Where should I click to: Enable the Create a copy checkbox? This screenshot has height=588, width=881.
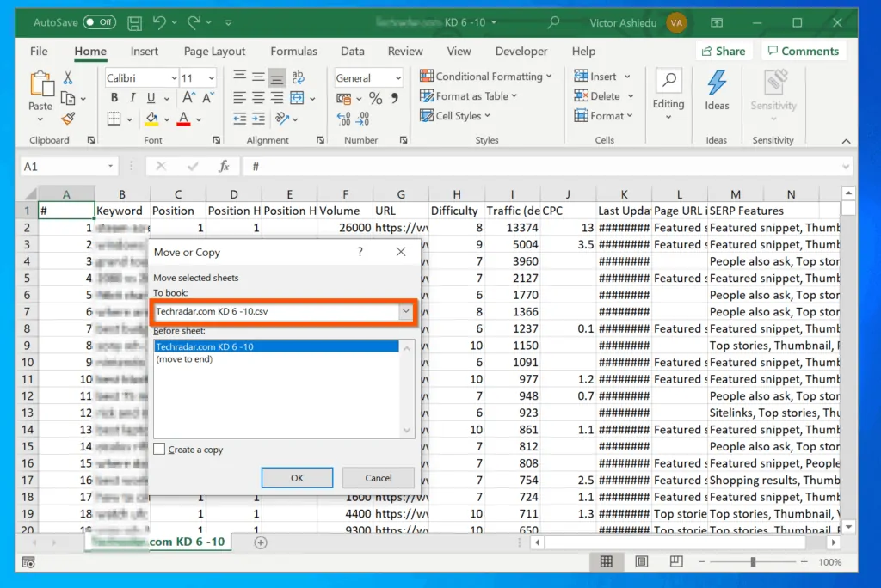[x=159, y=449]
